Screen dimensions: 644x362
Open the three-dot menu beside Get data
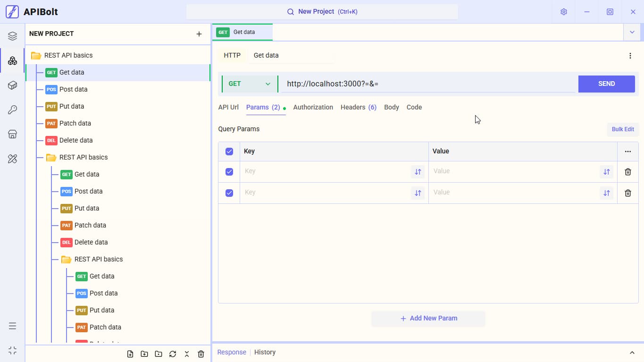pyautogui.click(x=630, y=56)
